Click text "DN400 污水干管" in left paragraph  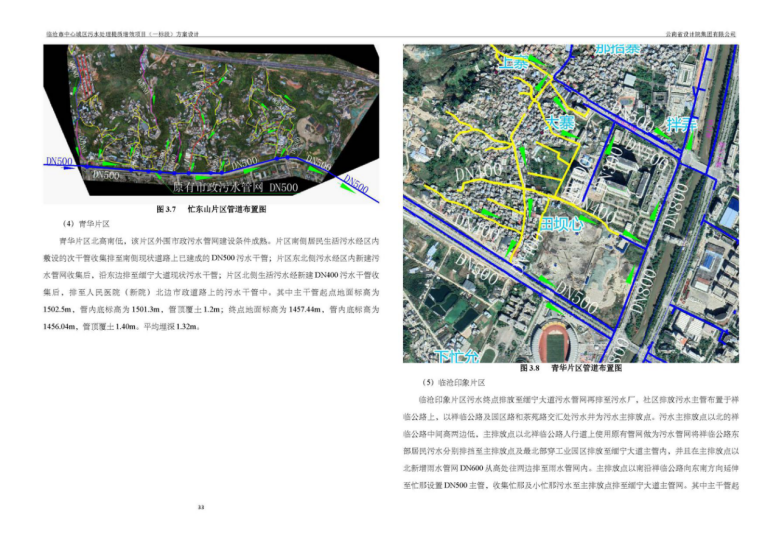click(342, 275)
